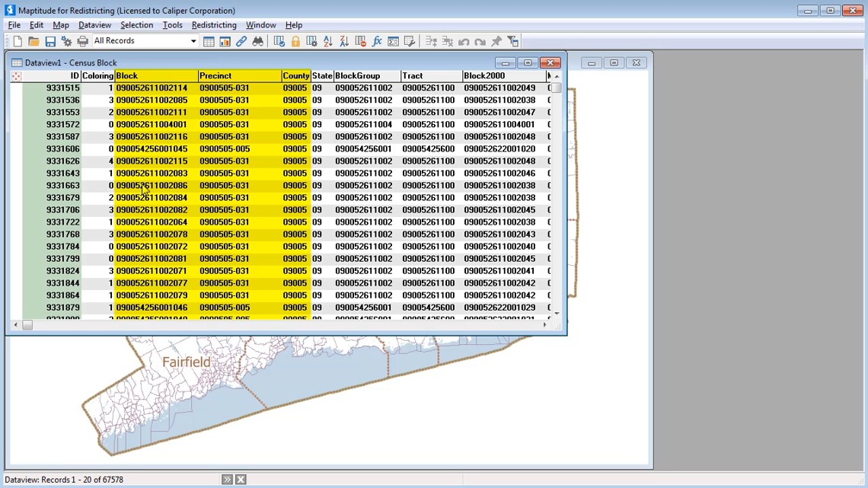Click the horizontal scrollbar right arrow
The height and width of the screenshot is (488, 868).
544,325
